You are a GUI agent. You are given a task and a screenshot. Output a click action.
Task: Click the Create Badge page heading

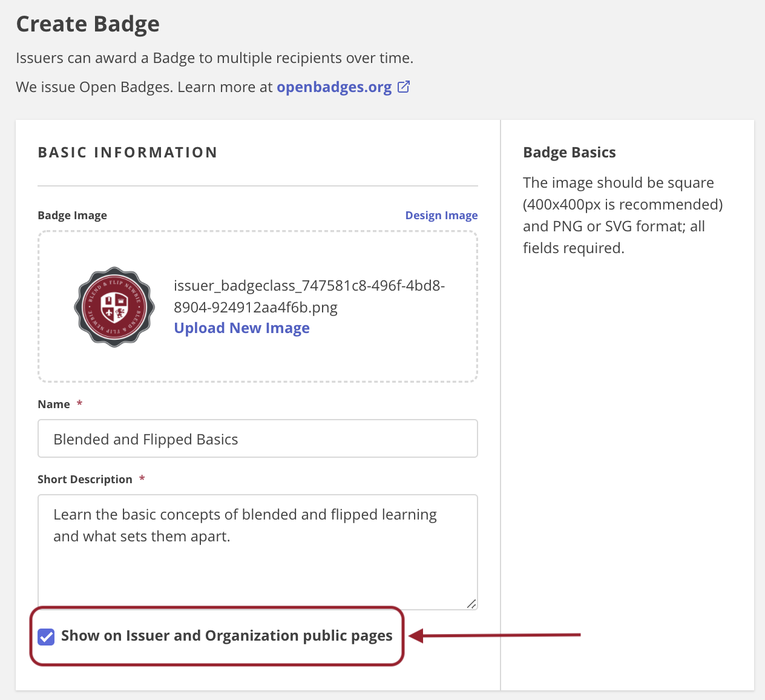(88, 24)
